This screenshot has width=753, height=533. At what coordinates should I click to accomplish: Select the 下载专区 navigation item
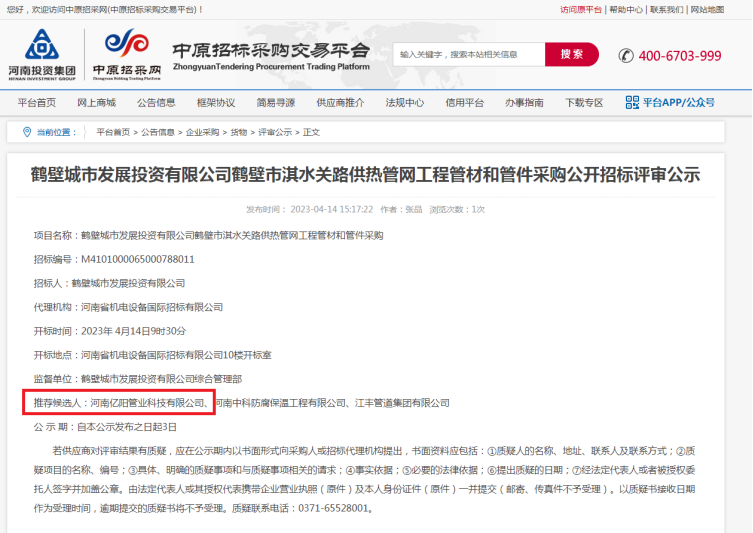click(584, 103)
